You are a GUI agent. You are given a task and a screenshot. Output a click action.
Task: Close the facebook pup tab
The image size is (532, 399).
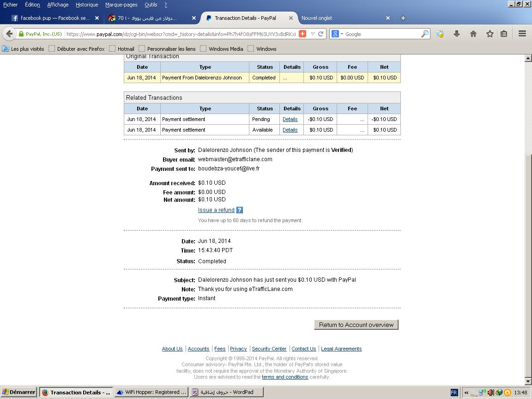click(97, 18)
